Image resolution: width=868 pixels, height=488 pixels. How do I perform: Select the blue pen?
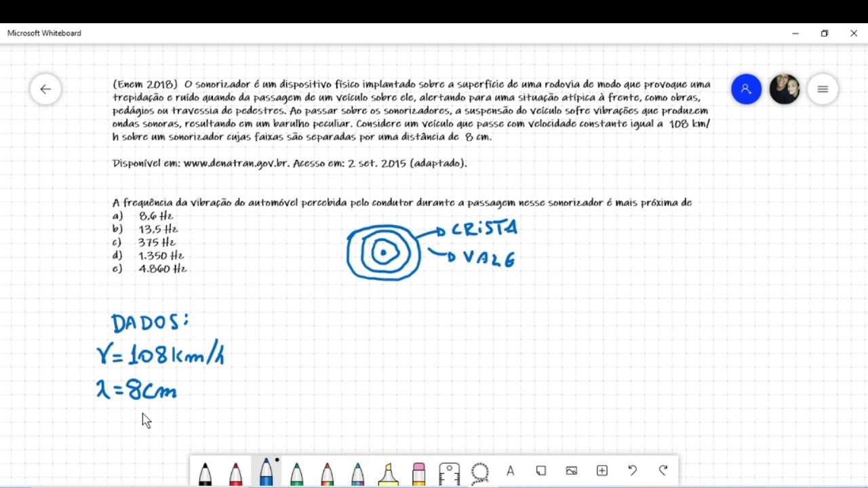[x=266, y=471]
